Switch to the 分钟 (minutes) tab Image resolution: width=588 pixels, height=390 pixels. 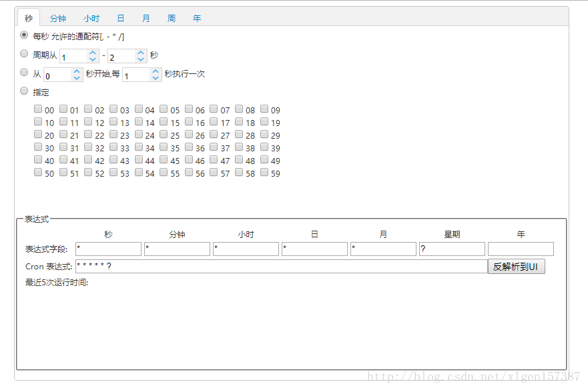[x=58, y=18]
